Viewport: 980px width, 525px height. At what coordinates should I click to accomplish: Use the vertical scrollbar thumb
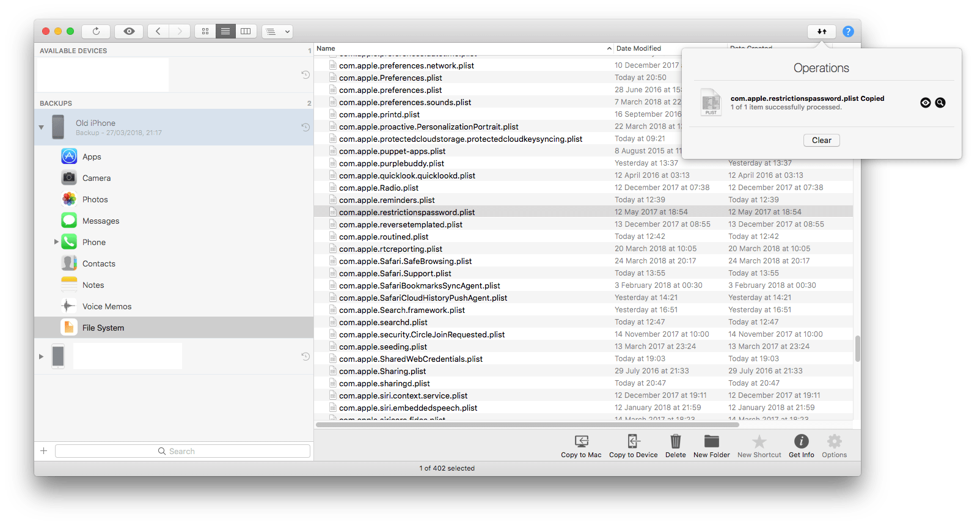(857, 348)
